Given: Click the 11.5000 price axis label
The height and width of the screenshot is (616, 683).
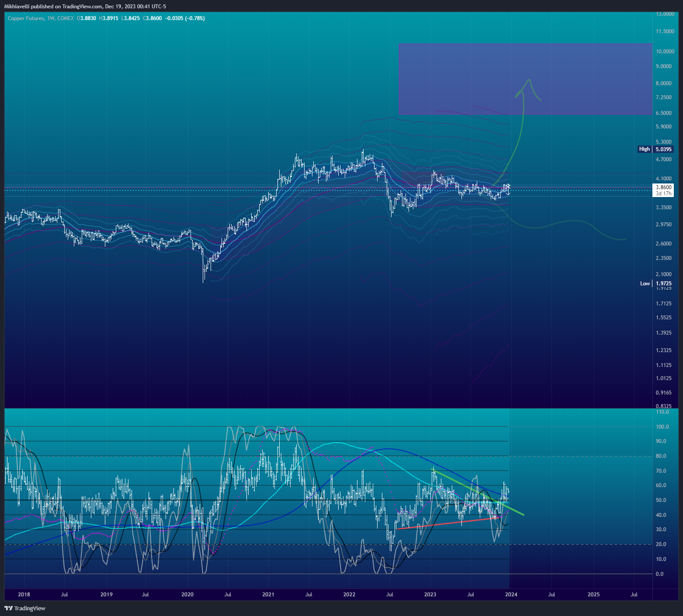Looking at the screenshot, I should point(665,31).
